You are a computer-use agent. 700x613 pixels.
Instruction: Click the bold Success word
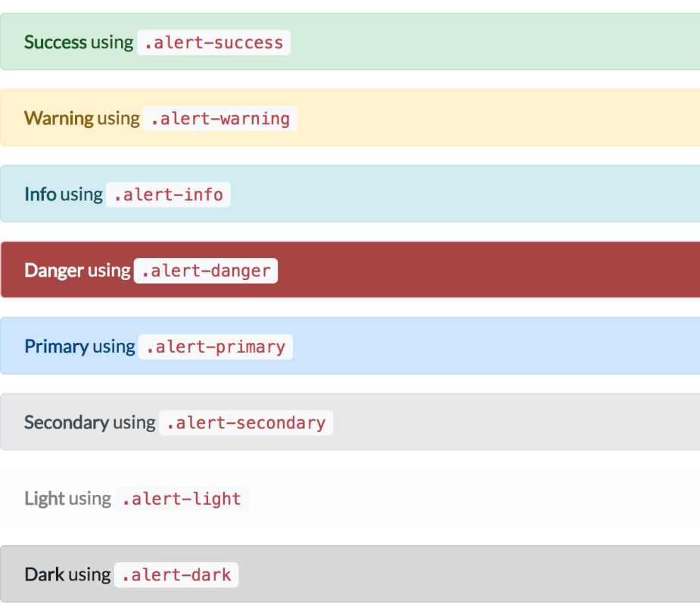pos(55,42)
